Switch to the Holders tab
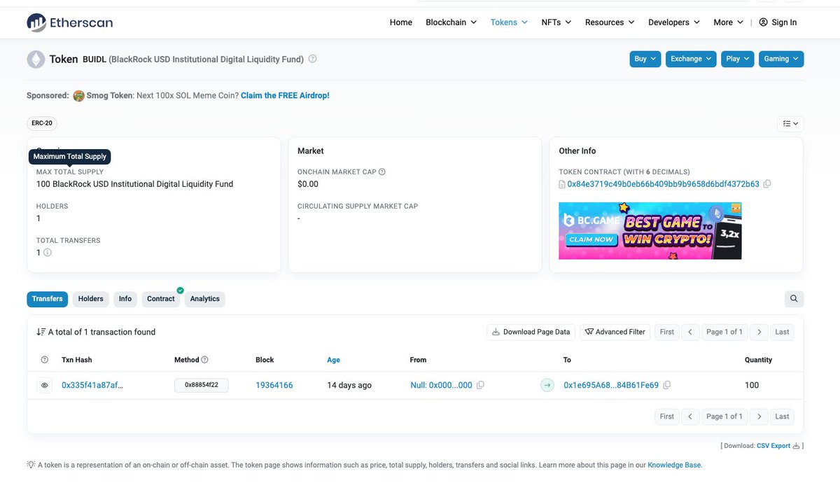The image size is (840, 504). pos(91,299)
